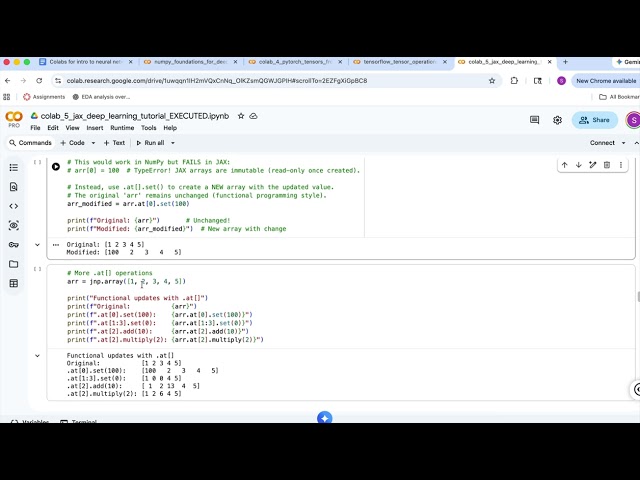Switch to colab_4_pytorch_tensors tab
Viewport: 640px width, 480px height.
tap(295, 62)
